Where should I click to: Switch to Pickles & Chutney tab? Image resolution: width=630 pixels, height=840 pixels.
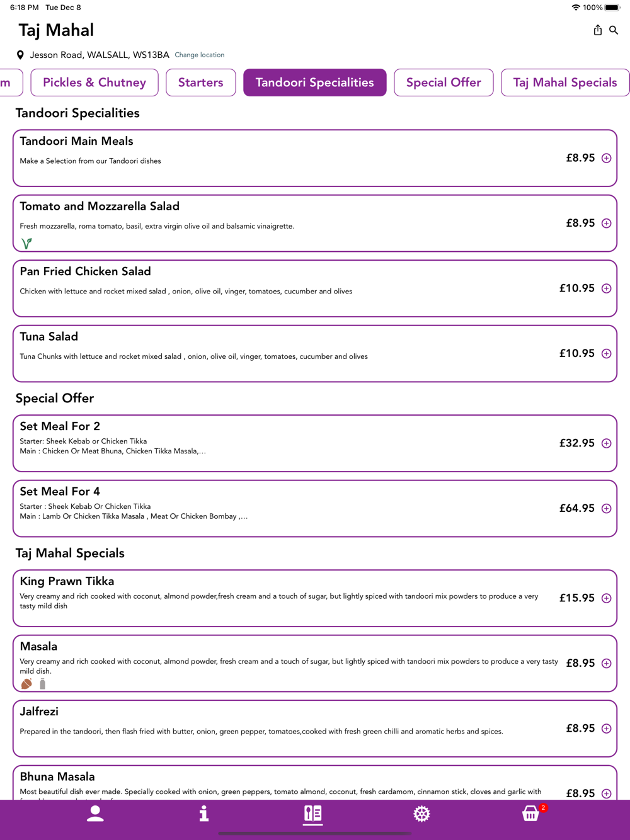pyautogui.click(x=94, y=82)
